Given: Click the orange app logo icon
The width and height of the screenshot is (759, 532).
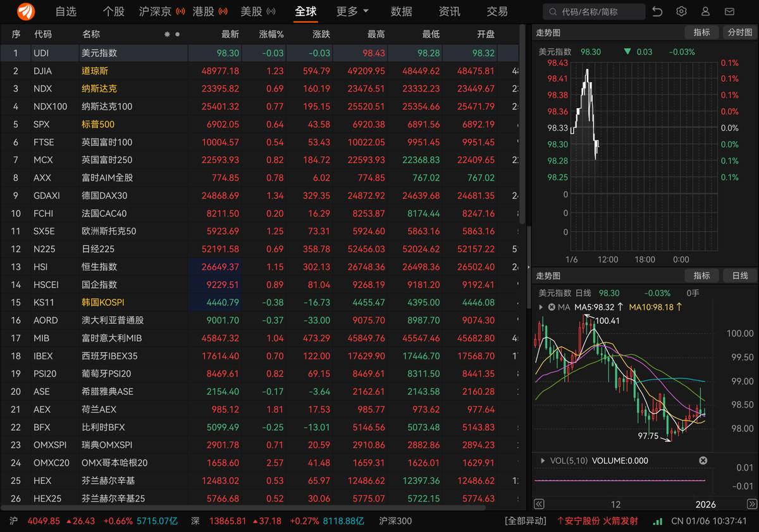Looking at the screenshot, I should click(x=26, y=11).
